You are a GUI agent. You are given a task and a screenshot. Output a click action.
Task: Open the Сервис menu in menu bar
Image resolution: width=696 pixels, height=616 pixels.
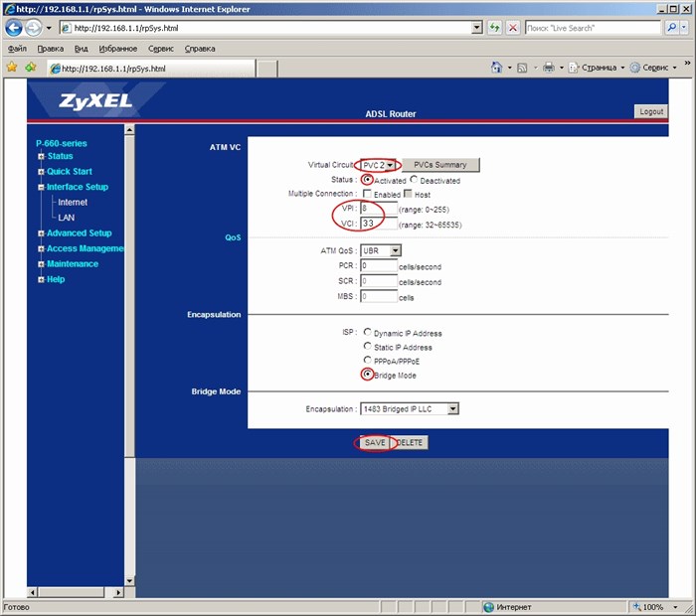point(161,49)
